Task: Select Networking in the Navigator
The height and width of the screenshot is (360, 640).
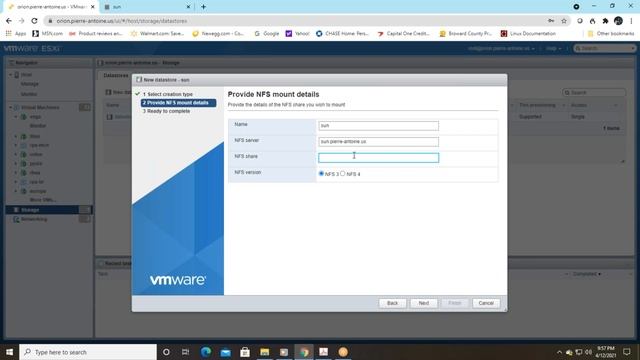Action: click(x=34, y=219)
